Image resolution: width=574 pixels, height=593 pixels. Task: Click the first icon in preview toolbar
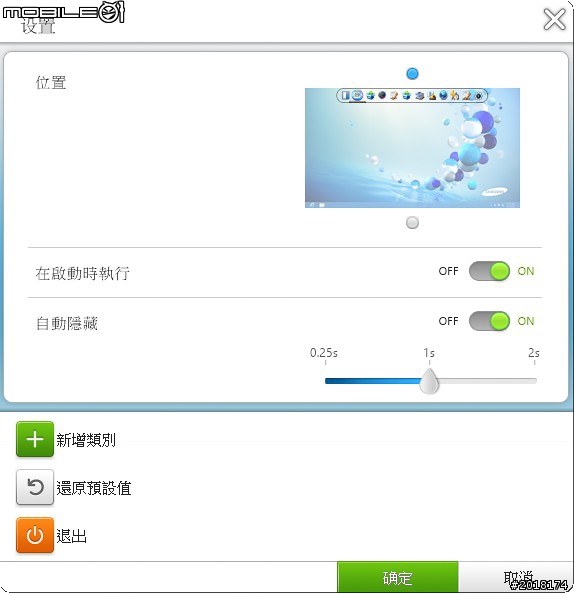click(345, 95)
